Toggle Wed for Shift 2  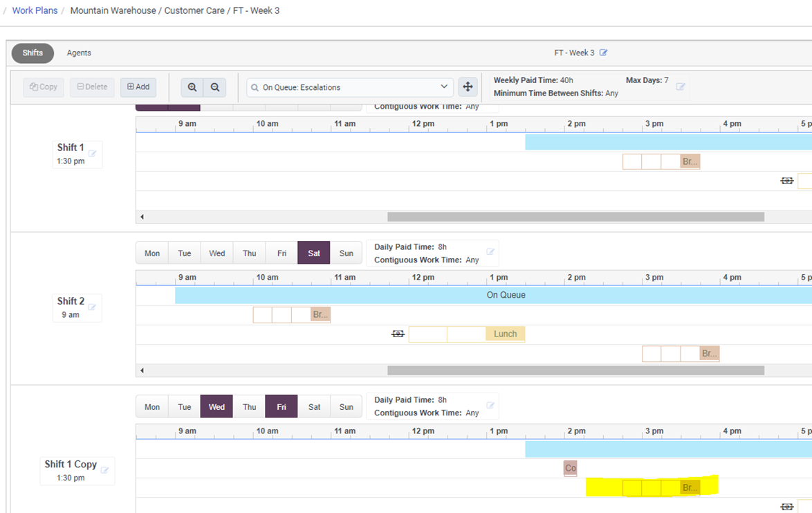tap(217, 253)
